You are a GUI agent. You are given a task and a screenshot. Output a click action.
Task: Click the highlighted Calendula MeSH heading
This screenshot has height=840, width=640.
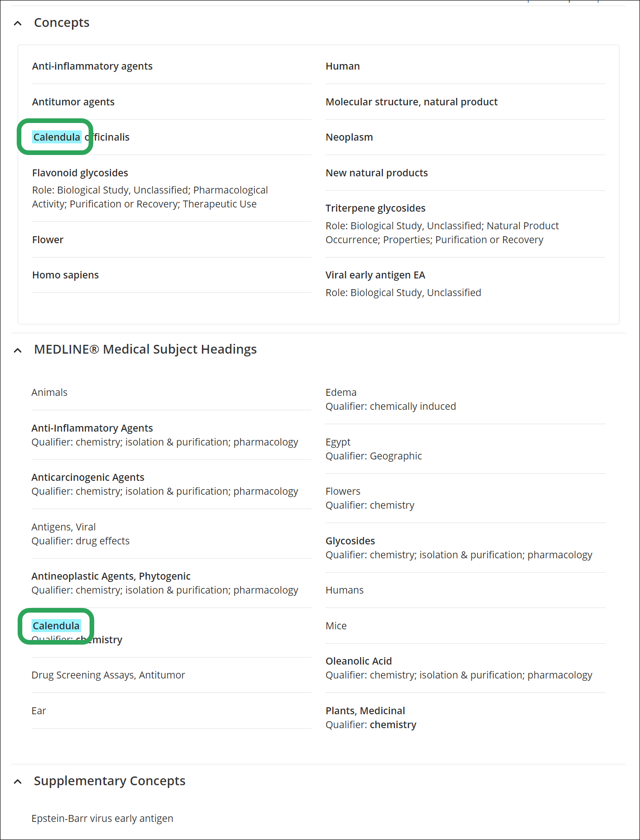point(56,626)
